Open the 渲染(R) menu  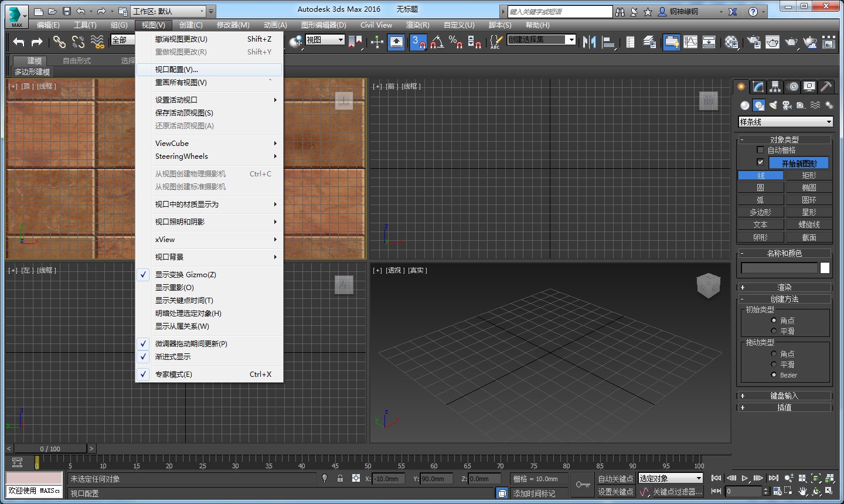pos(417,25)
